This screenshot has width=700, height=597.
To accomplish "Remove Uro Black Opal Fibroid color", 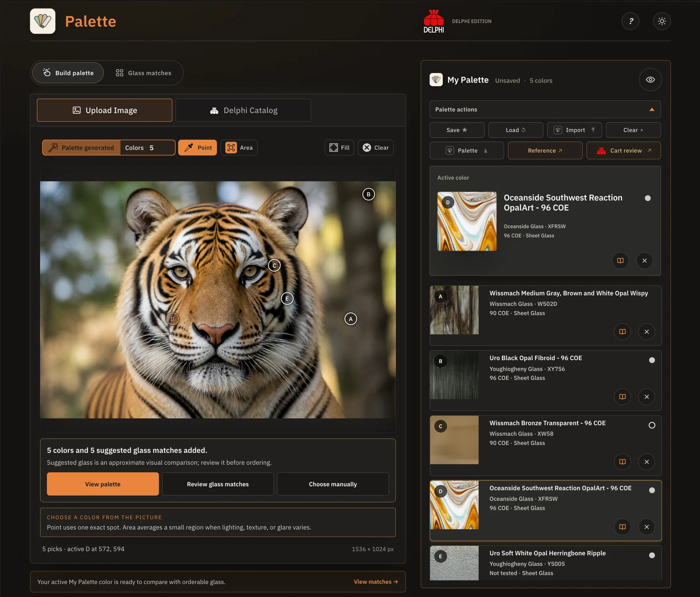I will [647, 396].
